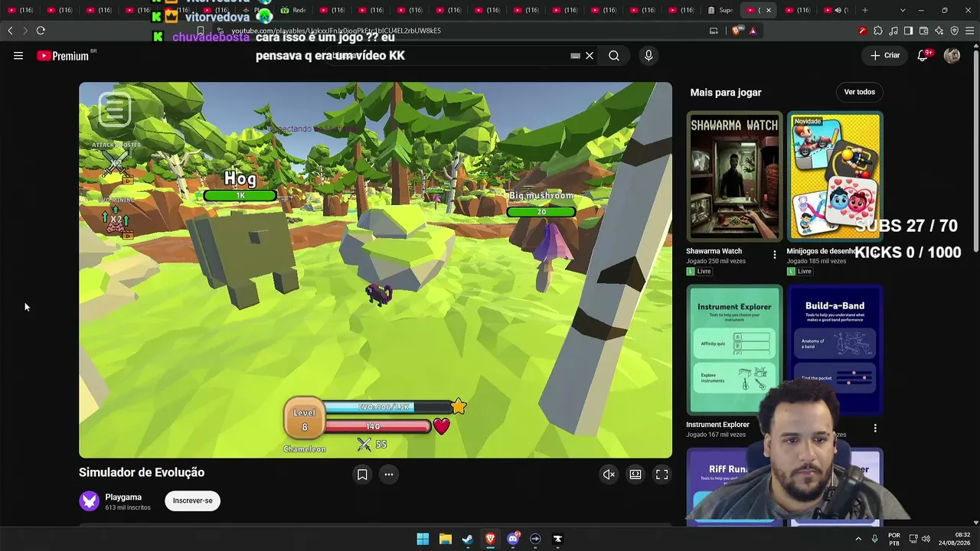Click the crossed swords attack stat icon

[x=364, y=444]
